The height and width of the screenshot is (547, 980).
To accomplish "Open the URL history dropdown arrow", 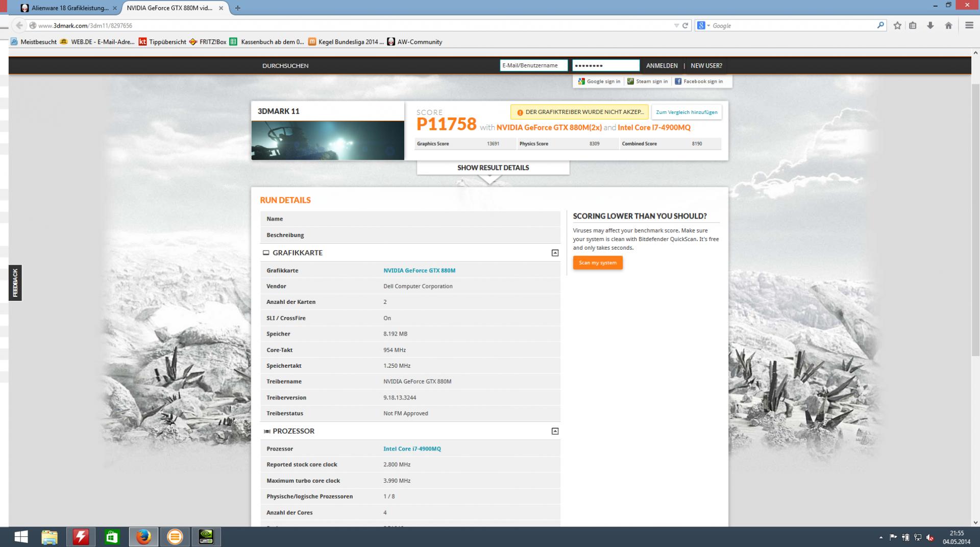I will click(x=676, y=26).
